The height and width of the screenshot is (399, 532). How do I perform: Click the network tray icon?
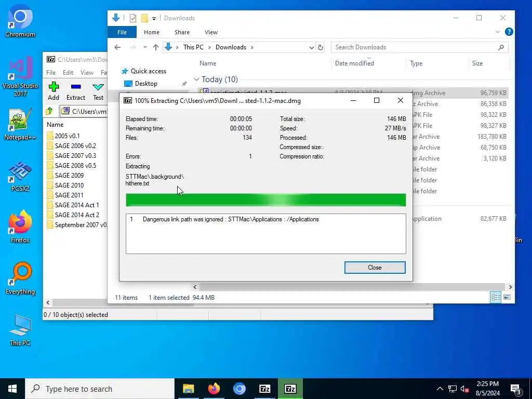pos(453,389)
